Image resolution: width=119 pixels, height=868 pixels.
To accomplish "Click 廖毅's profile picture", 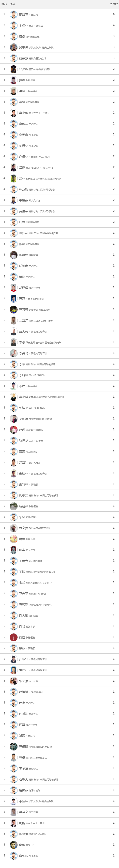I will point(14,845).
